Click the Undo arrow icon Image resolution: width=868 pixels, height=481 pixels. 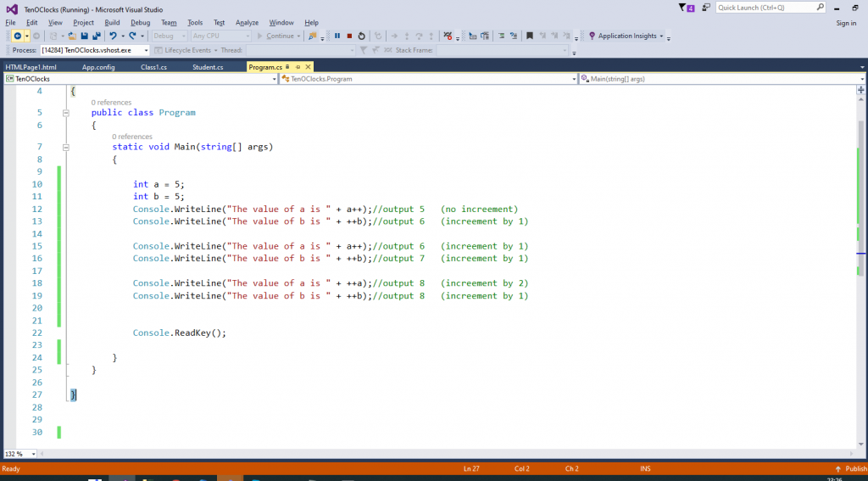(113, 36)
